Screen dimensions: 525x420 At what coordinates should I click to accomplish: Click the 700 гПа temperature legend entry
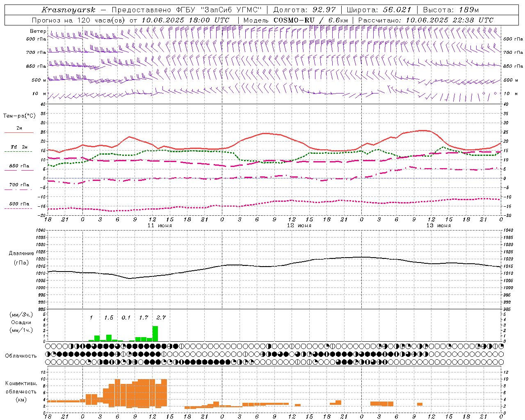19,185
